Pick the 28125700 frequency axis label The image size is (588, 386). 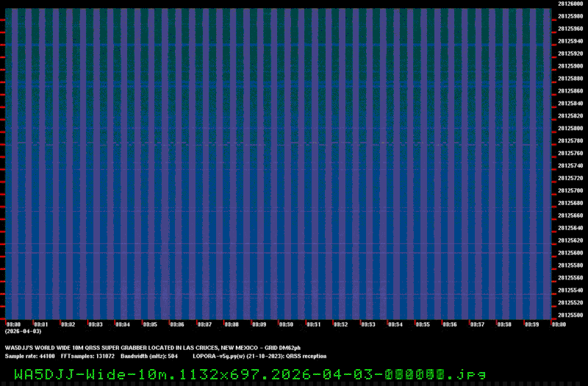point(570,190)
